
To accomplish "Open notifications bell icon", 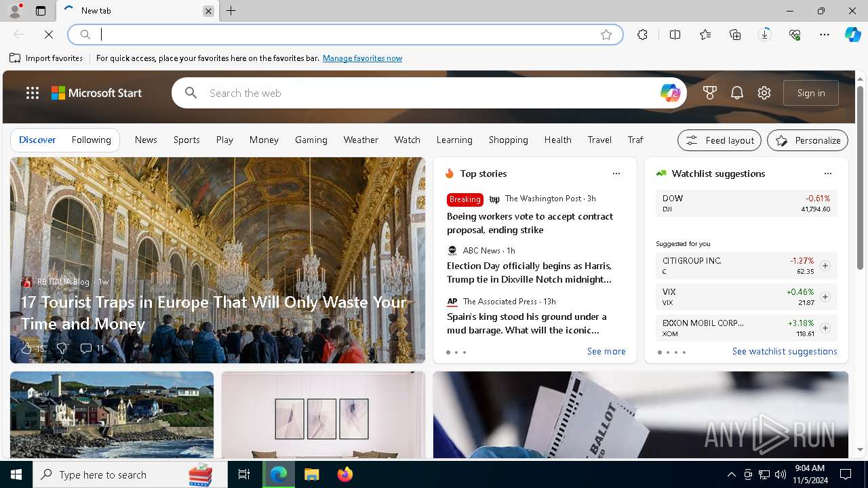I will click(x=737, y=93).
